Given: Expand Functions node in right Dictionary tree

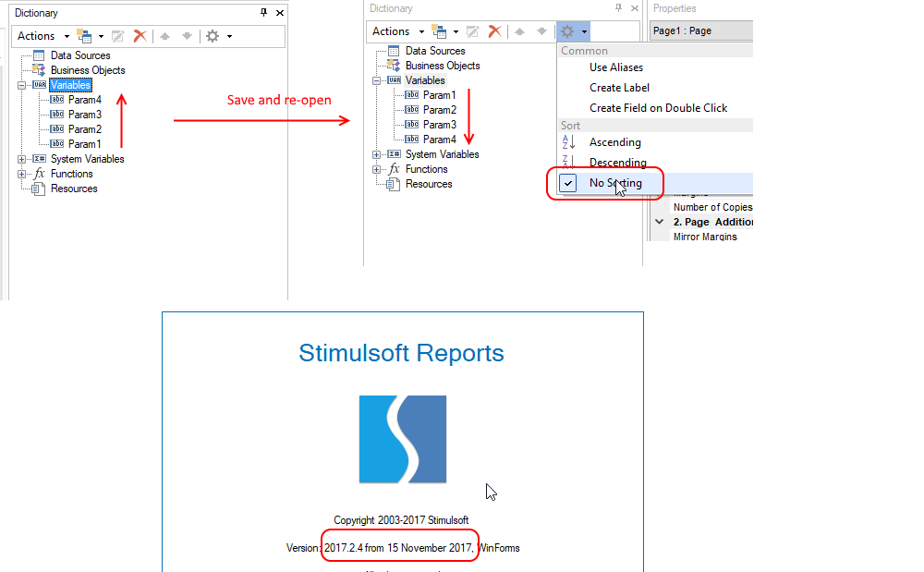Looking at the screenshot, I should (x=377, y=169).
